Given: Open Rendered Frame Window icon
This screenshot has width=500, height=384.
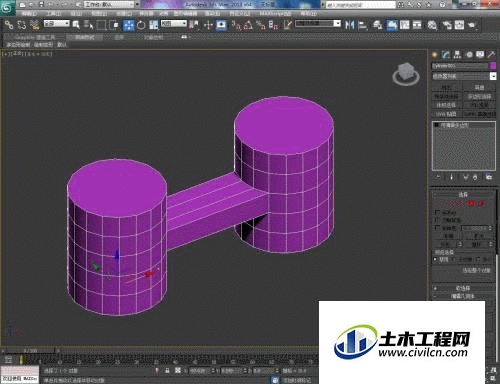Looking at the screenshot, I should pos(459,25).
